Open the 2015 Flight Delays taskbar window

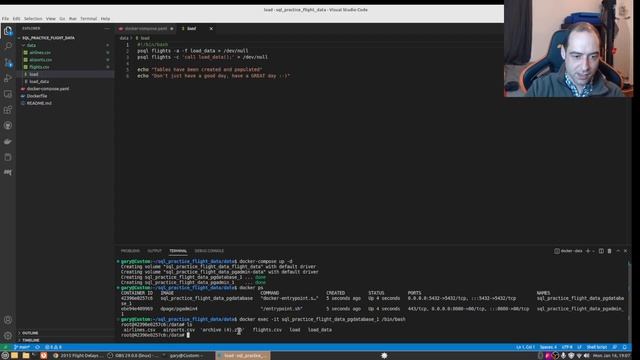(x=78, y=356)
